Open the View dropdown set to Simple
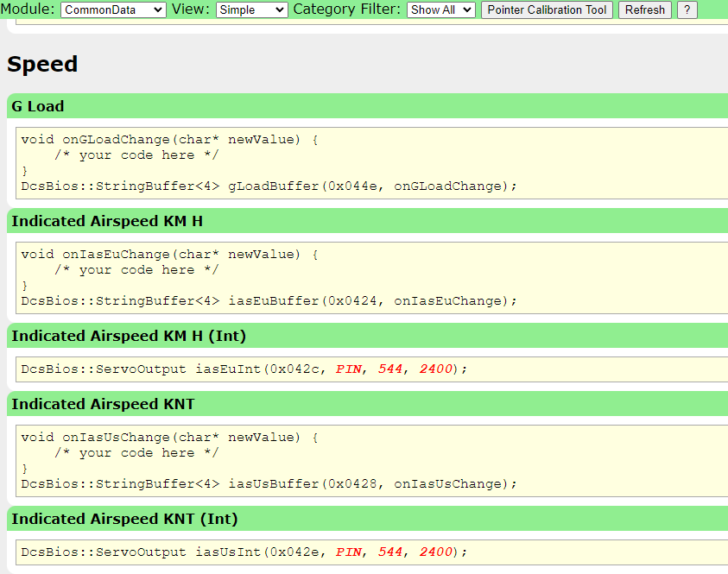 coord(251,9)
